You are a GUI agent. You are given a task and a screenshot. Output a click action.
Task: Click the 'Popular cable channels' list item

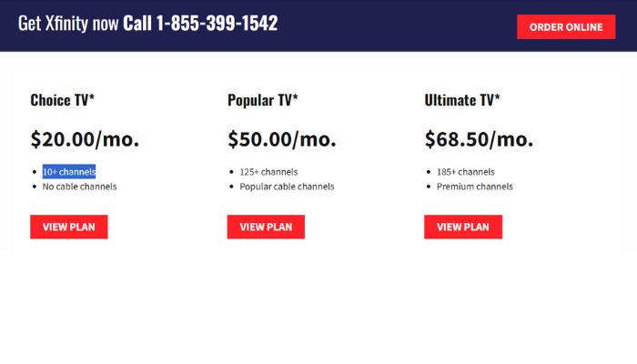coord(287,187)
